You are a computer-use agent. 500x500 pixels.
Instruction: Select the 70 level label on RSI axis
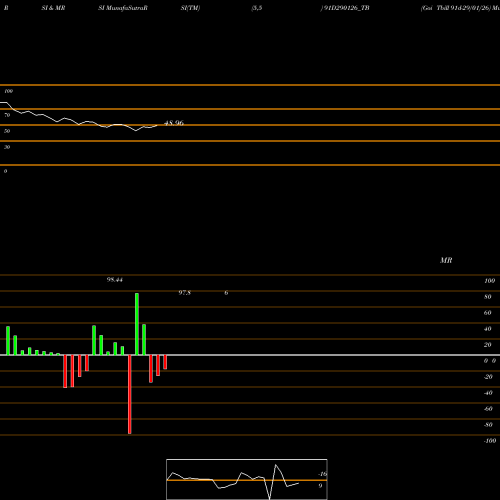pos(7,115)
